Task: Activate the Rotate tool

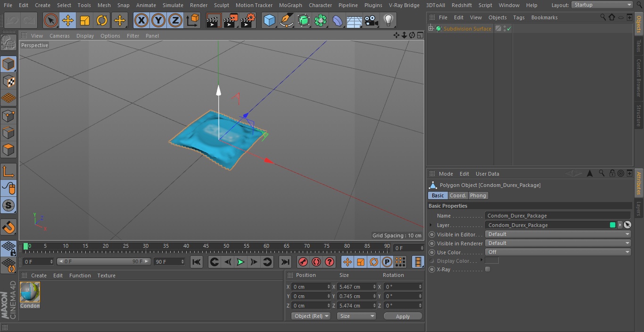Action: coord(102,20)
